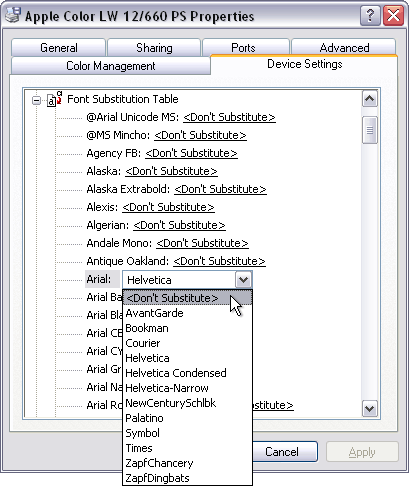Click the Cancel button
The width and height of the screenshot is (409, 486).
pos(285,452)
